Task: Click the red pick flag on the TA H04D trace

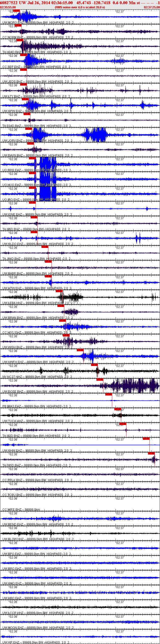Action: 20,40
